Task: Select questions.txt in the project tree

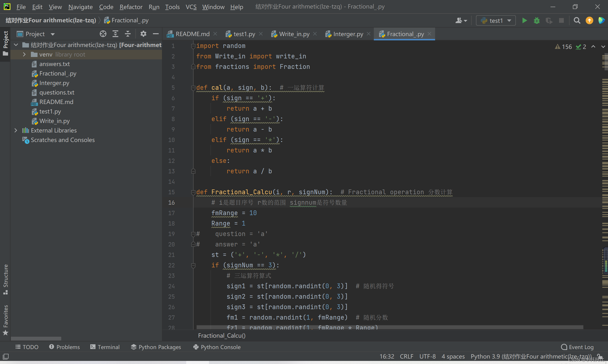Action: (x=57, y=92)
